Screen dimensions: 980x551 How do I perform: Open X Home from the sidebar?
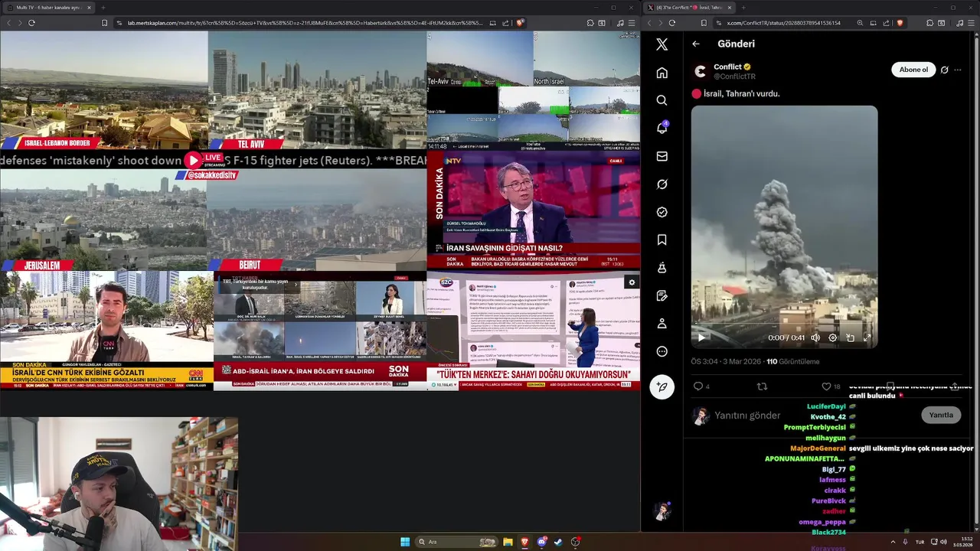click(x=661, y=73)
